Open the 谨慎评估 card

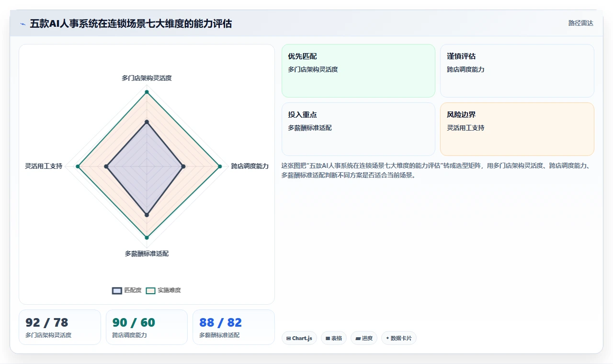517,71
